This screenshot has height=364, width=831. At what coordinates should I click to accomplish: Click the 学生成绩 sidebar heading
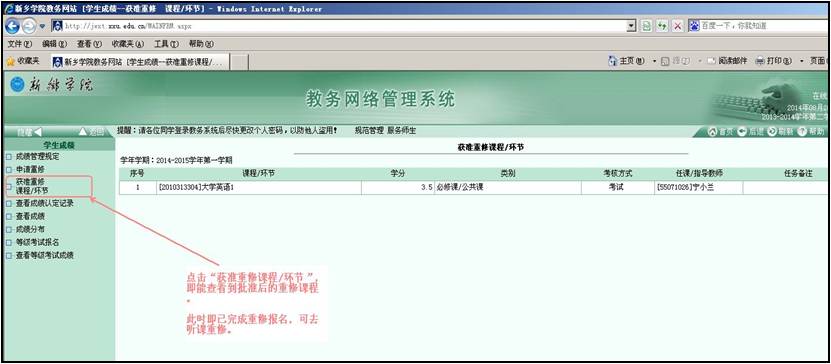(x=58, y=145)
